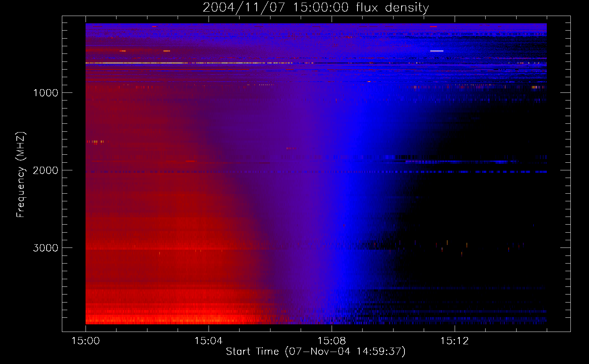Click the 15:08 time axis label
This screenshot has width=589, height=364.
click(332, 341)
